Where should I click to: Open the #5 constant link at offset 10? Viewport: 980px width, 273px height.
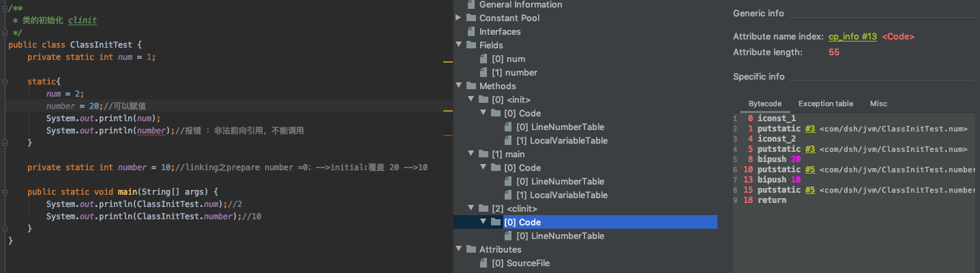tap(810, 170)
